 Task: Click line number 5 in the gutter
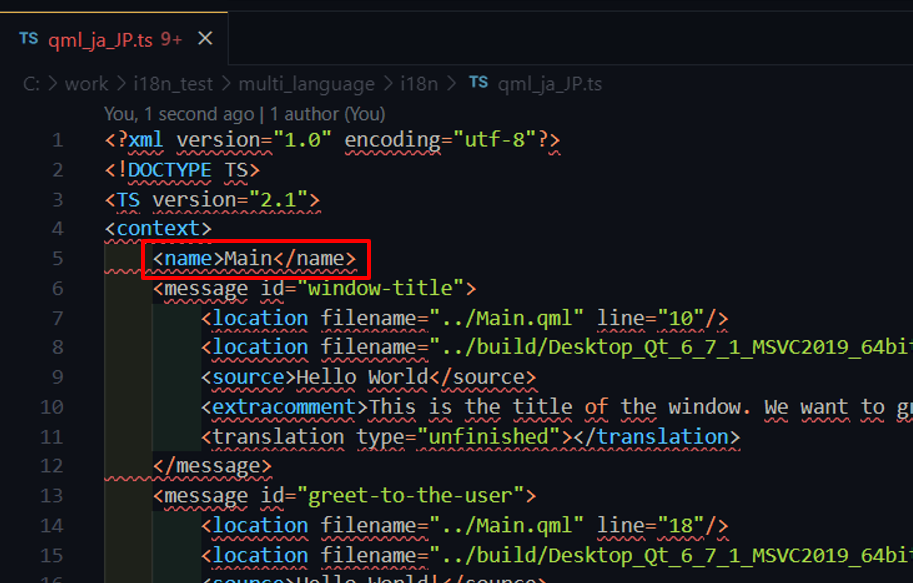pos(57,259)
